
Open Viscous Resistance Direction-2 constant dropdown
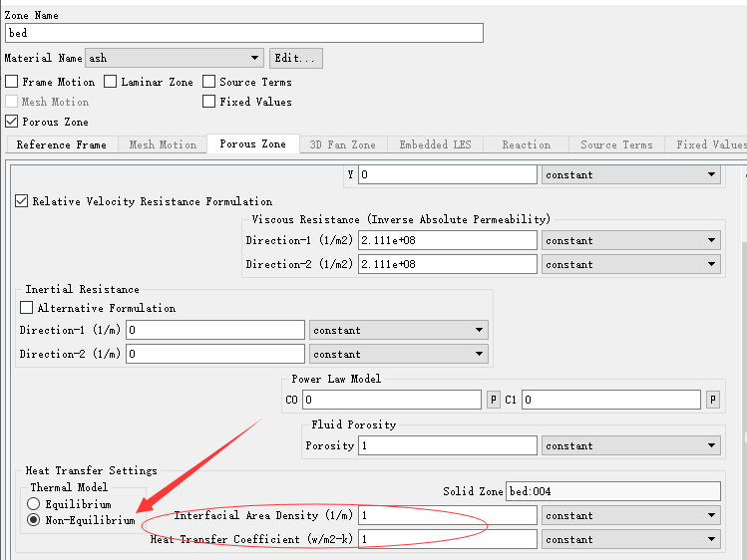630,264
